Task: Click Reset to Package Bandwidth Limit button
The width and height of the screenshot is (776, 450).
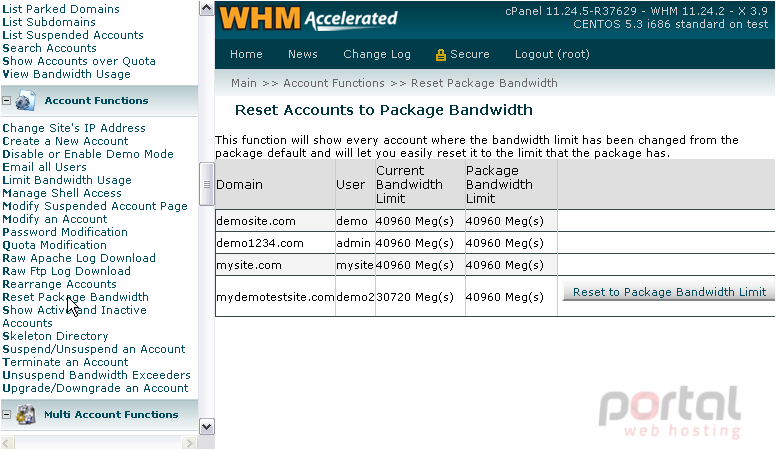Action: click(x=669, y=292)
